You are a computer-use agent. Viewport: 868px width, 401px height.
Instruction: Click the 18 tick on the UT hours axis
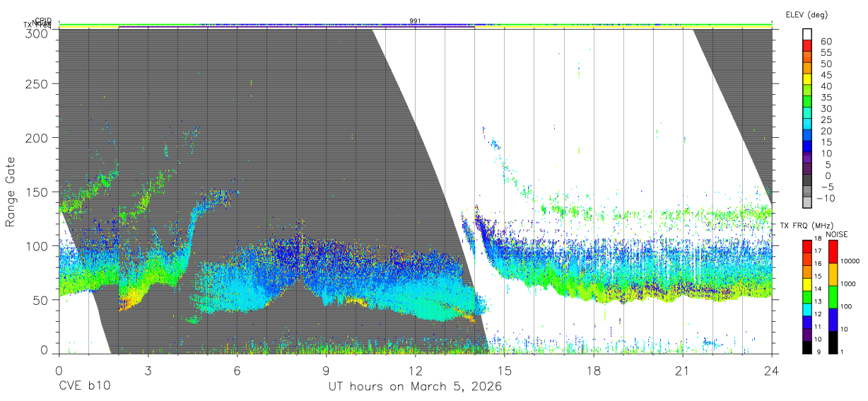coord(593,370)
